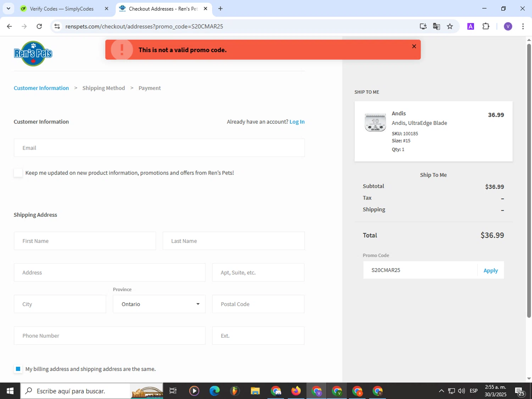Click the page vertical scrollbar
The height and width of the screenshot is (399, 532).
tap(529, 181)
